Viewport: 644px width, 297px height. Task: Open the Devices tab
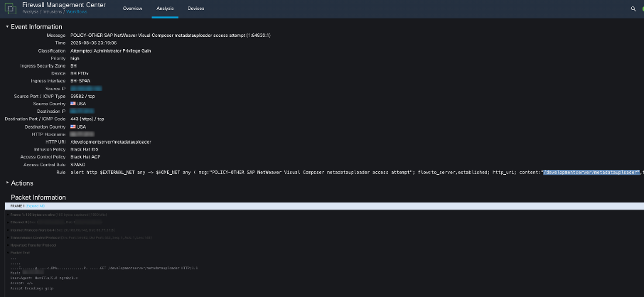tap(195, 8)
